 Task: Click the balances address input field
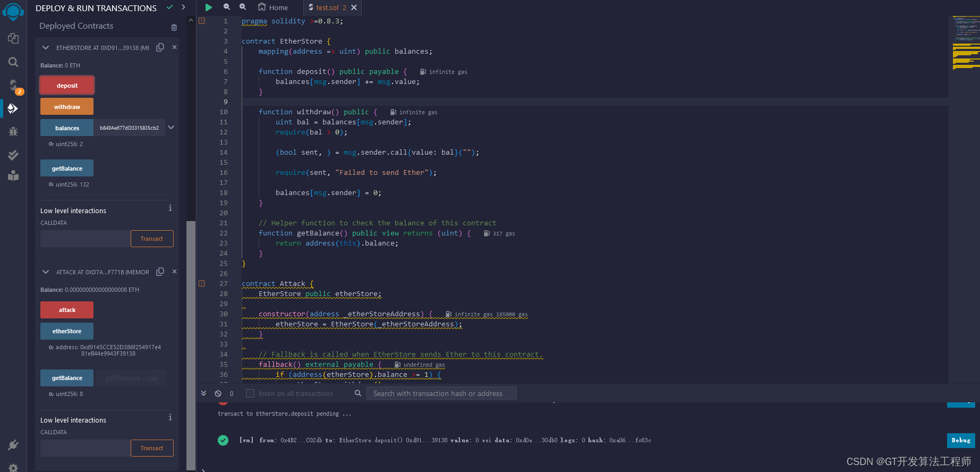[129, 128]
